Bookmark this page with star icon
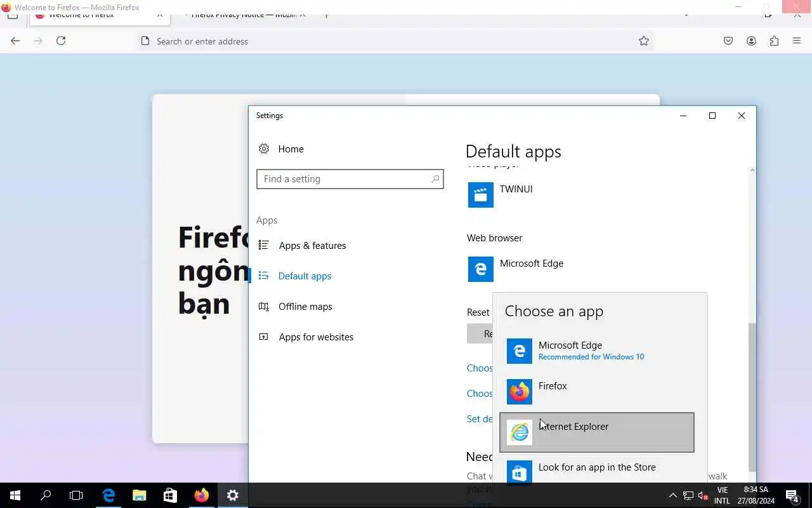The width and height of the screenshot is (812, 508). [644, 41]
